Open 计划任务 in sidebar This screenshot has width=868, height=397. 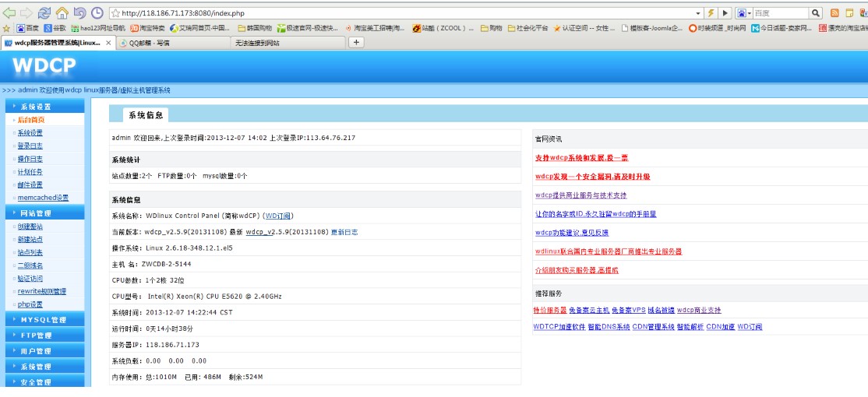[x=30, y=172]
